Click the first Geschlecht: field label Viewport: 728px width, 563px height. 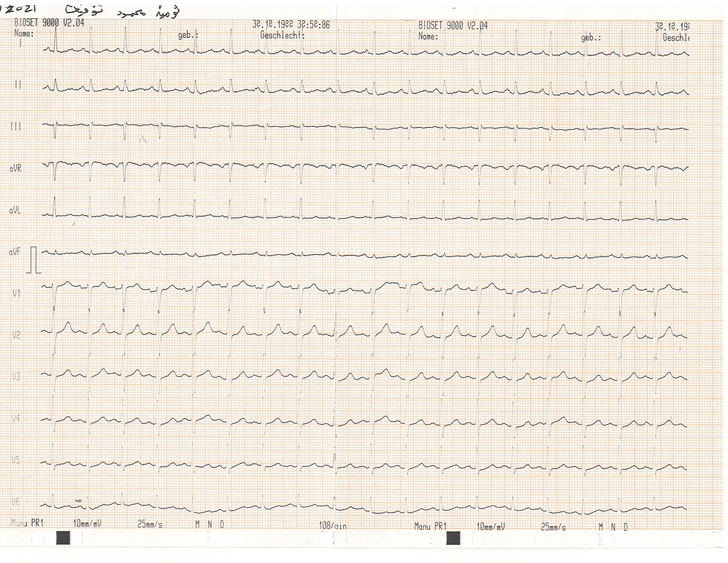click(283, 35)
